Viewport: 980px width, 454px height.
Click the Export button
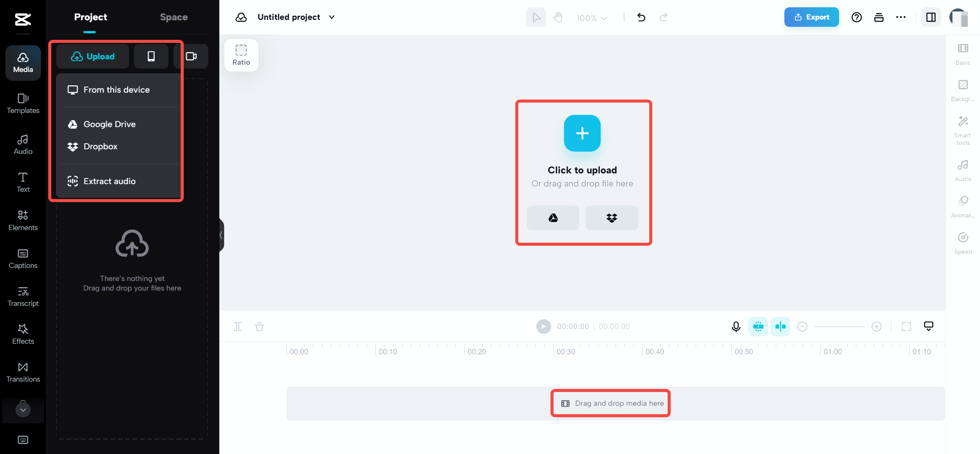[811, 17]
